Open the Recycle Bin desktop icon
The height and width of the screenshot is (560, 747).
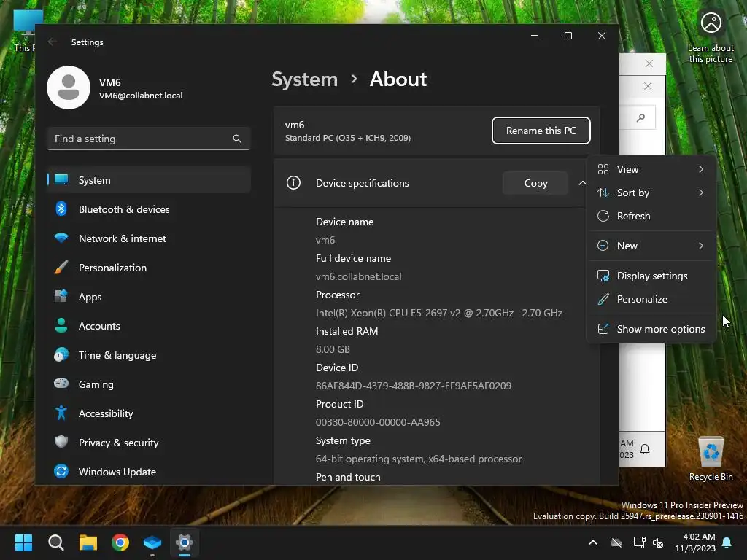click(x=711, y=459)
